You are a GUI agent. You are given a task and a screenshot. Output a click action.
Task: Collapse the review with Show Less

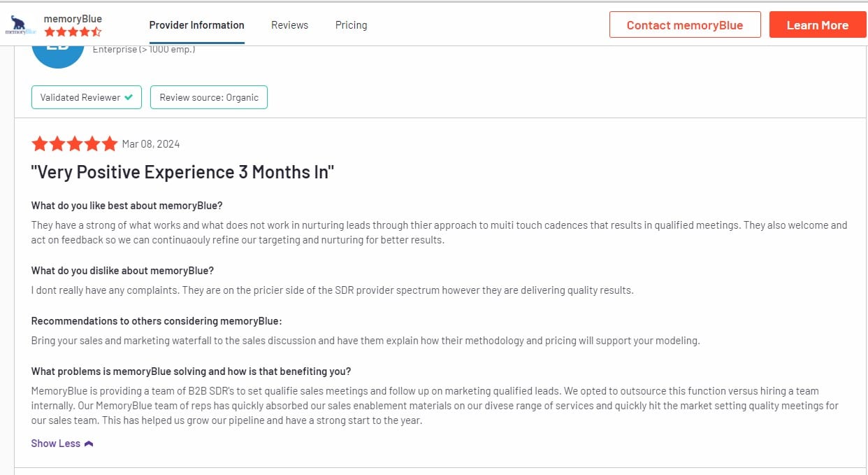tap(62, 444)
